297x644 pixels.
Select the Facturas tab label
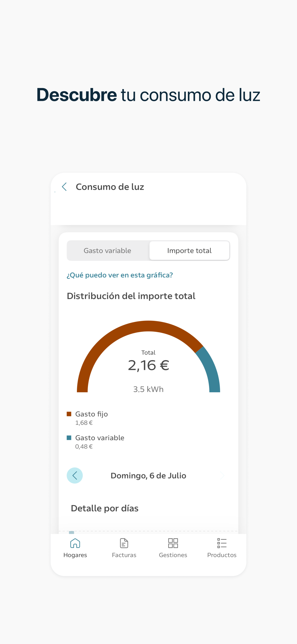[124, 555]
